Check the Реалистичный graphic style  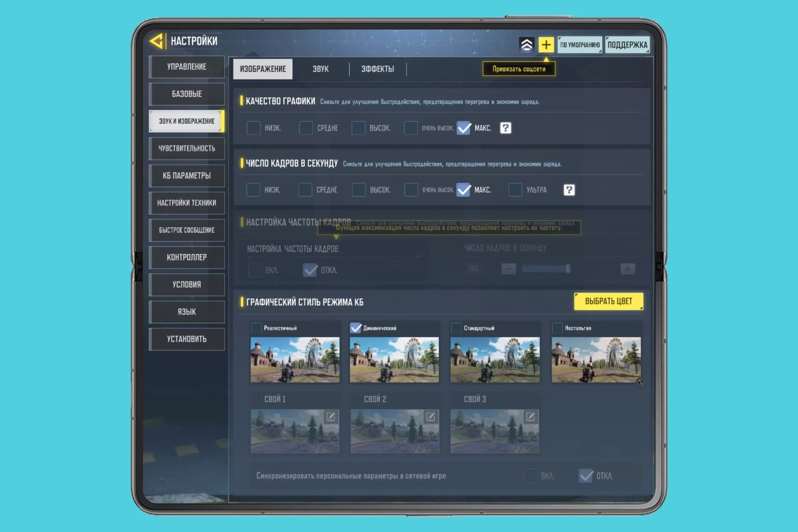pos(256,328)
